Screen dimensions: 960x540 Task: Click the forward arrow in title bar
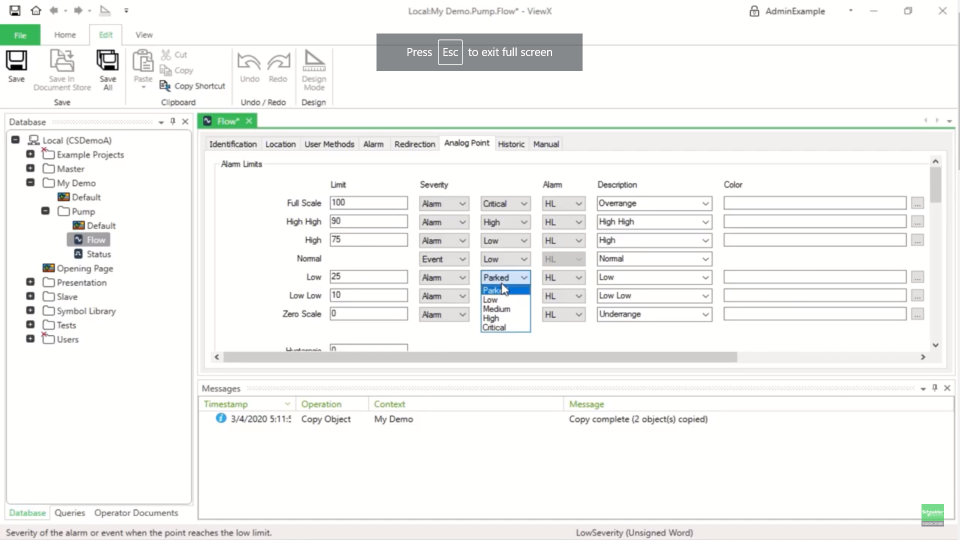point(78,10)
